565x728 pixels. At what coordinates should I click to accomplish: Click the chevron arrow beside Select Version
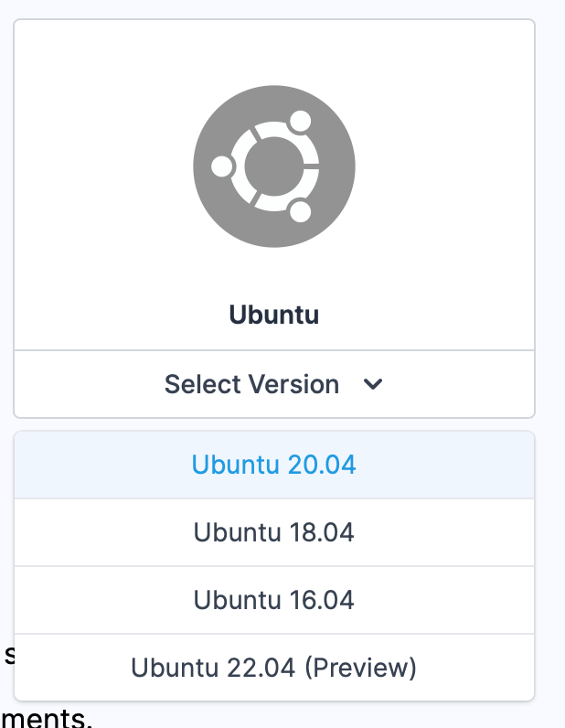tap(373, 384)
